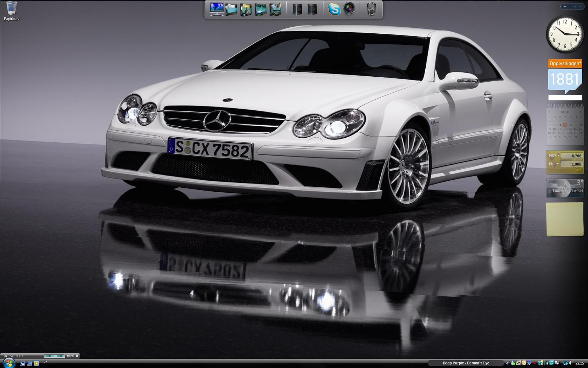Open the Messenger tray icon

[513, 363]
